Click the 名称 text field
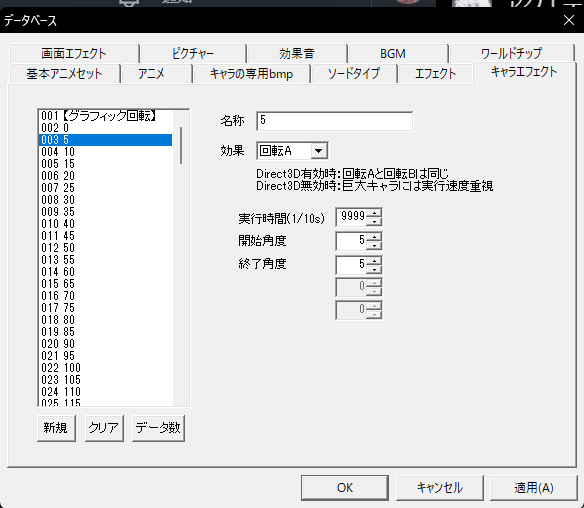The height and width of the screenshot is (508, 584). click(x=334, y=121)
